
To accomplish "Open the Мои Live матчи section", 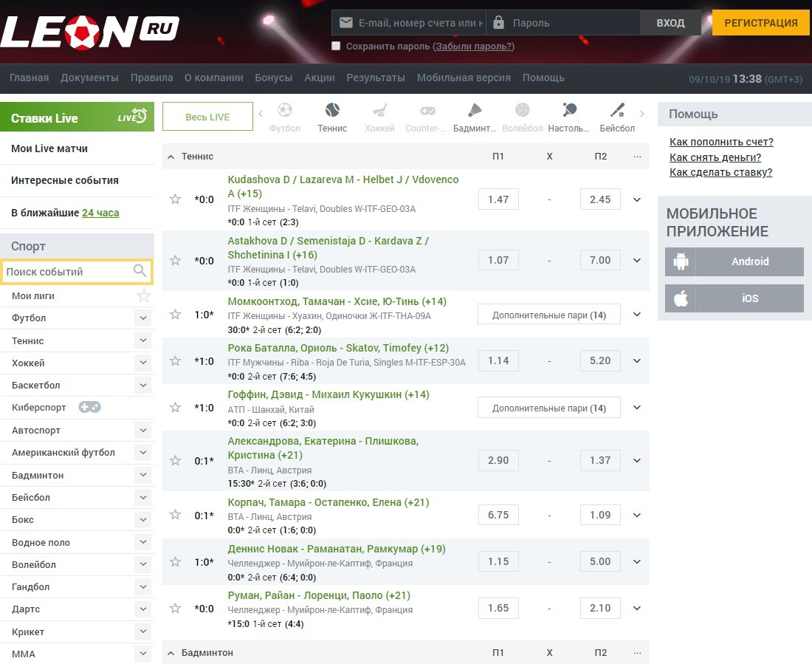I will [49, 148].
